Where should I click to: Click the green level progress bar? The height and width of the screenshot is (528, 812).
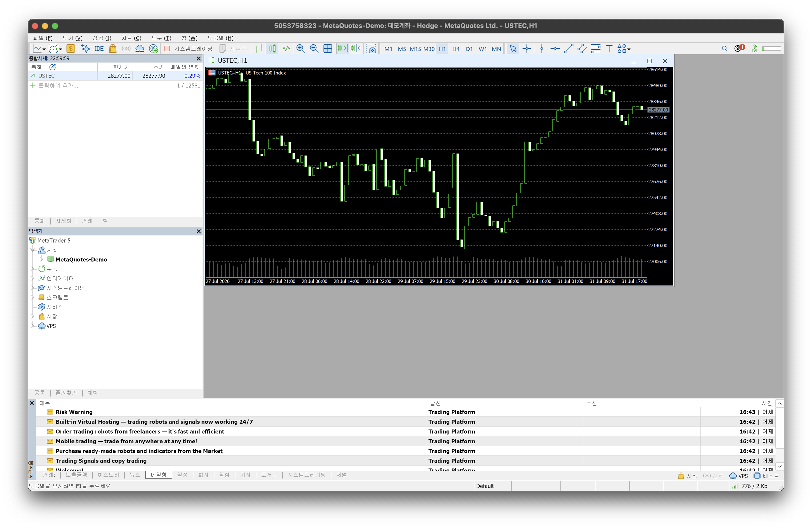click(x=771, y=49)
